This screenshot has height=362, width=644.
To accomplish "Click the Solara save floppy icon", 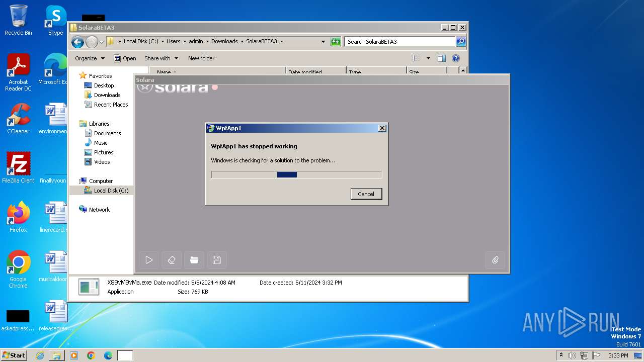I will (217, 260).
